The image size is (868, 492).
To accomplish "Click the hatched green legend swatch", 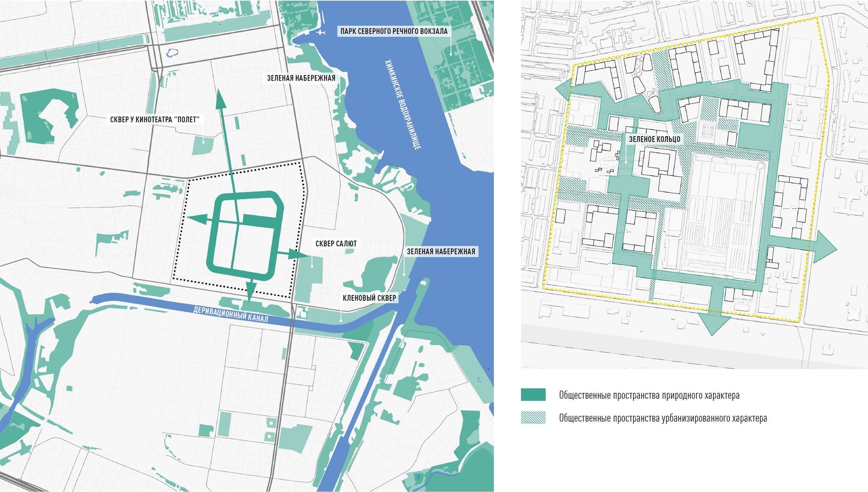I will 533,418.
